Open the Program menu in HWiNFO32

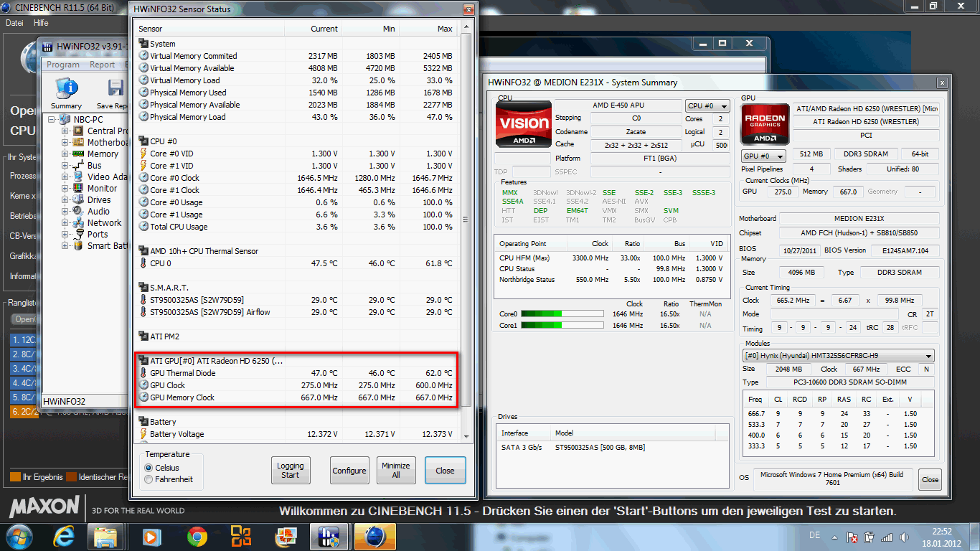(63, 65)
